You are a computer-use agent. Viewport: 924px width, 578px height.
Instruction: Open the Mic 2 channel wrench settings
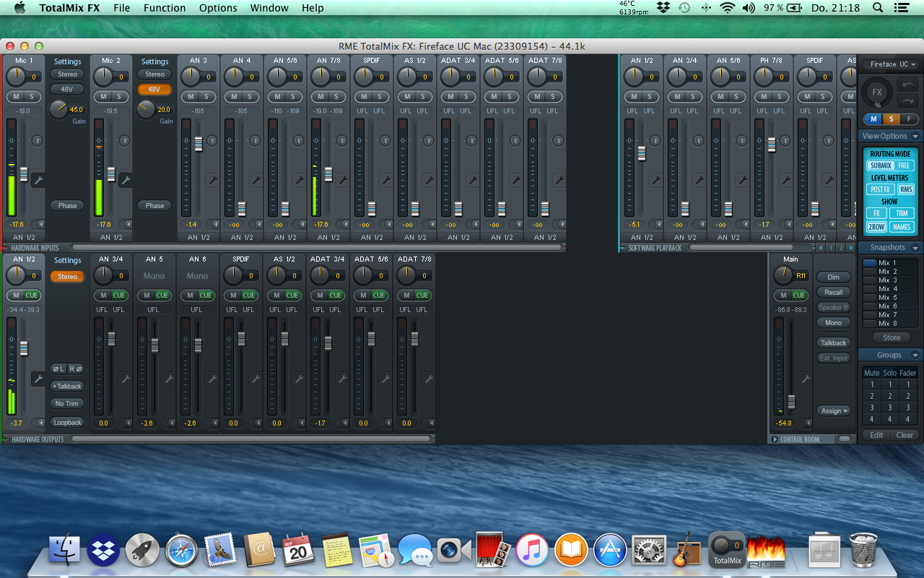[x=125, y=180]
